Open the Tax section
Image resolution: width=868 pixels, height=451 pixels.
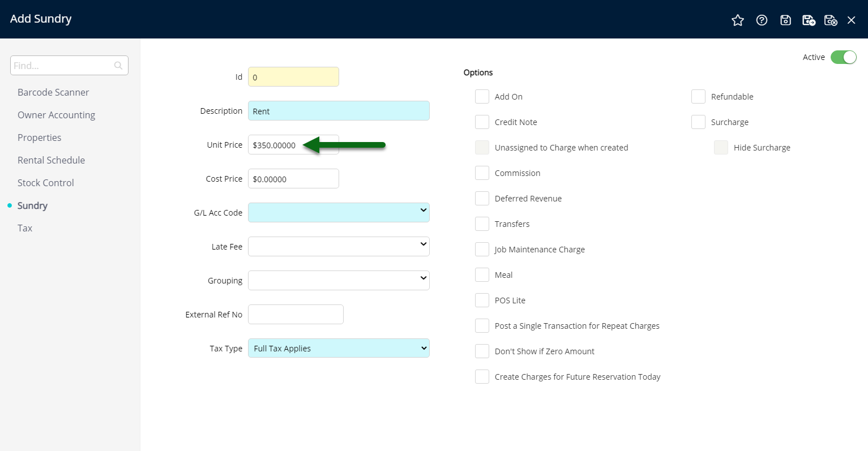25,228
